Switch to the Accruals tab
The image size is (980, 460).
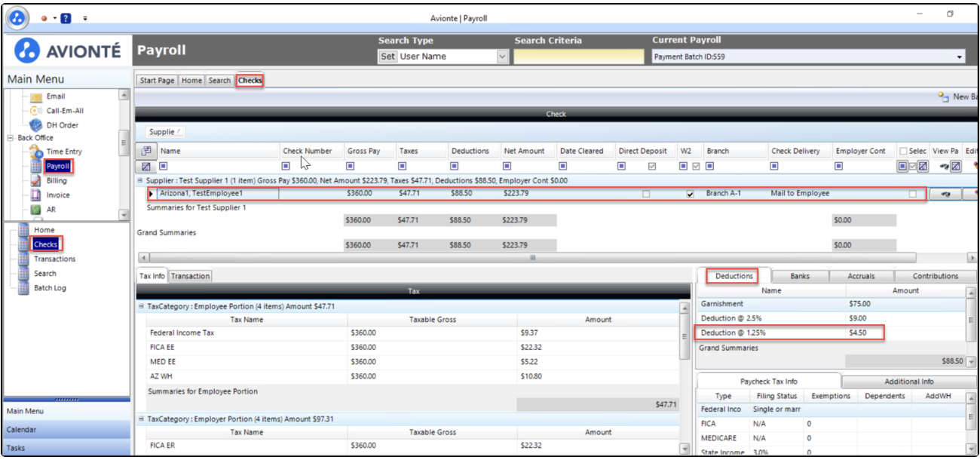pos(861,276)
